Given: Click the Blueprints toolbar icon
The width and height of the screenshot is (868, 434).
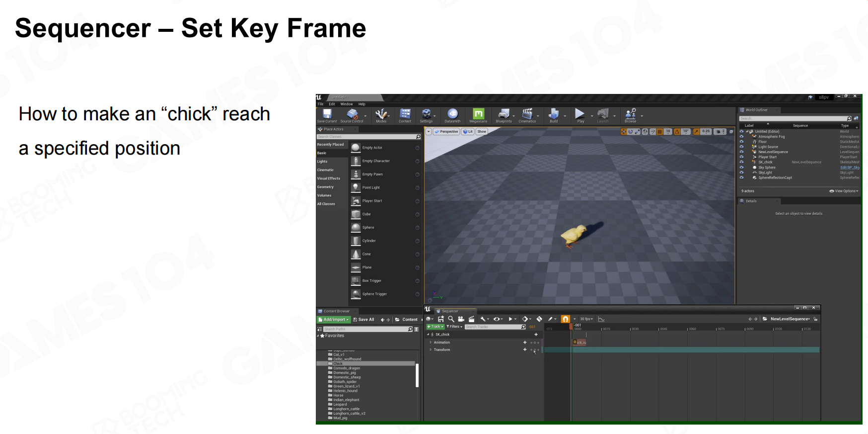Looking at the screenshot, I should (x=504, y=115).
